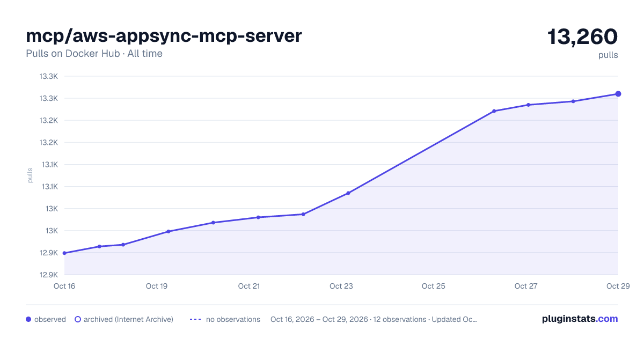
Task: Click the 'Oct 27' x-axis label
Action: click(x=526, y=286)
